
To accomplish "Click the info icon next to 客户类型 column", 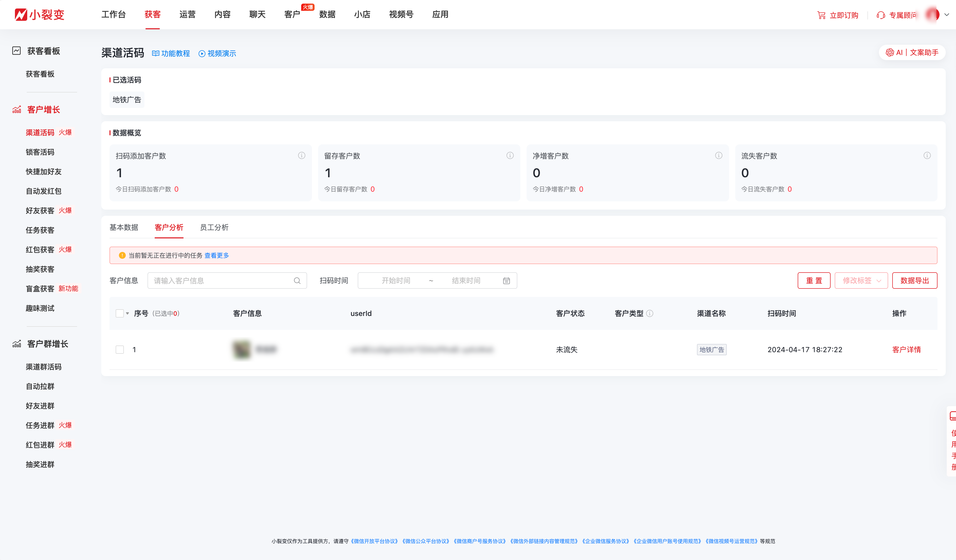I will [x=650, y=314].
